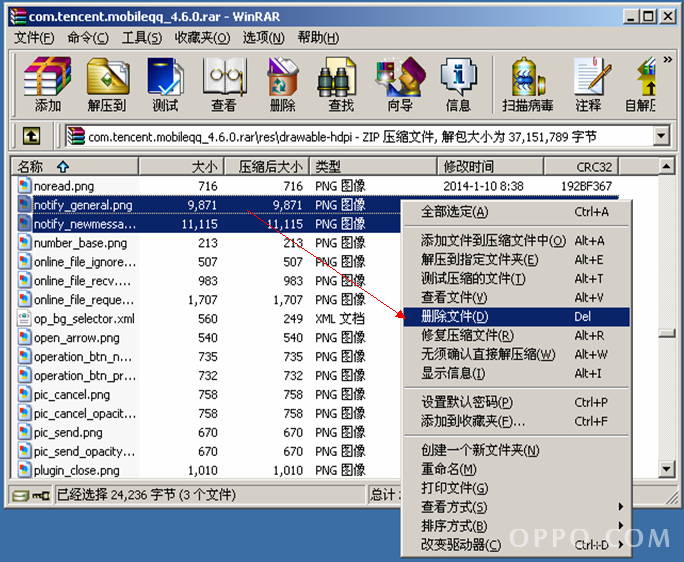Sort by Packed size (压缩后大小) column header
This screenshot has width=684, height=562.
coord(267,167)
